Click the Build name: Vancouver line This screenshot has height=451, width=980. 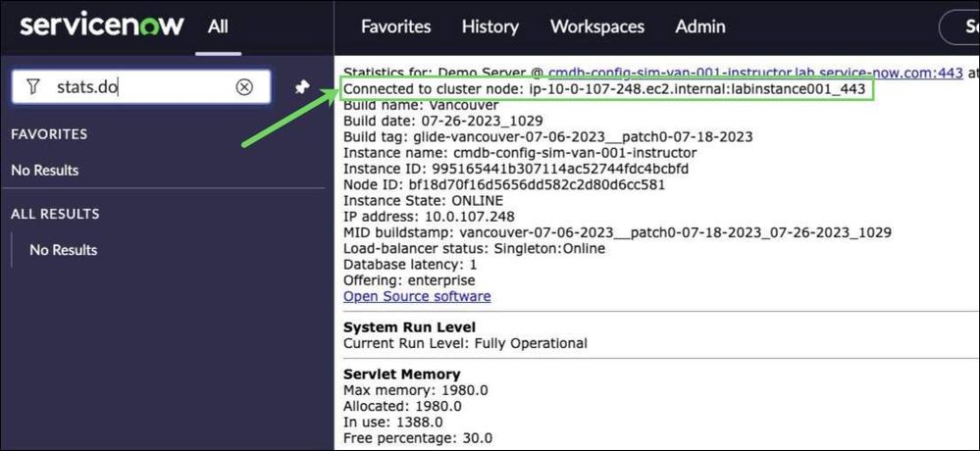coord(421,105)
